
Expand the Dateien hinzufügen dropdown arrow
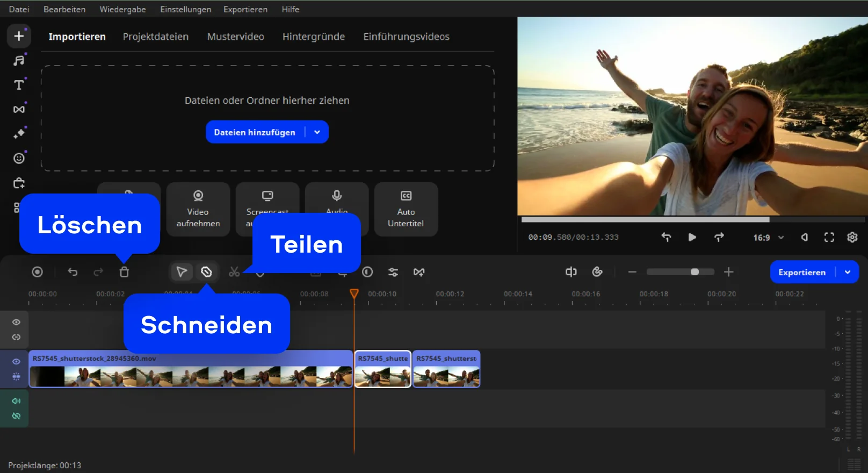point(317,132)
